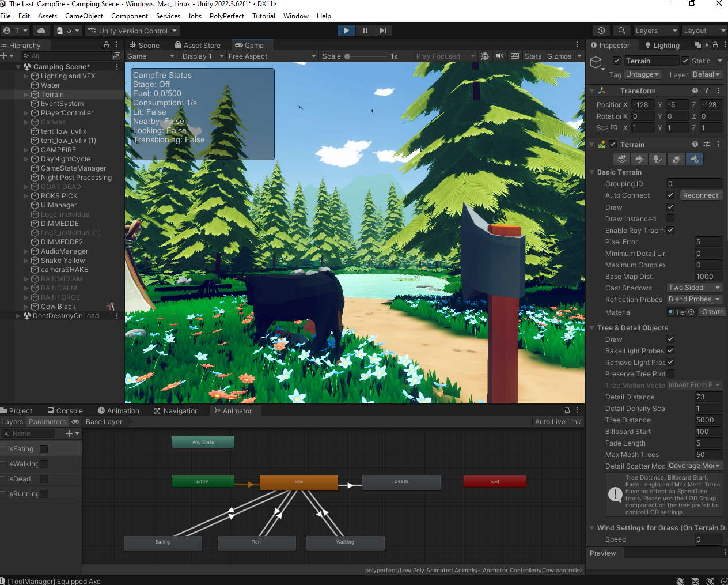Click the Inspector panel lock icon
728x585 pixels.
715,45
